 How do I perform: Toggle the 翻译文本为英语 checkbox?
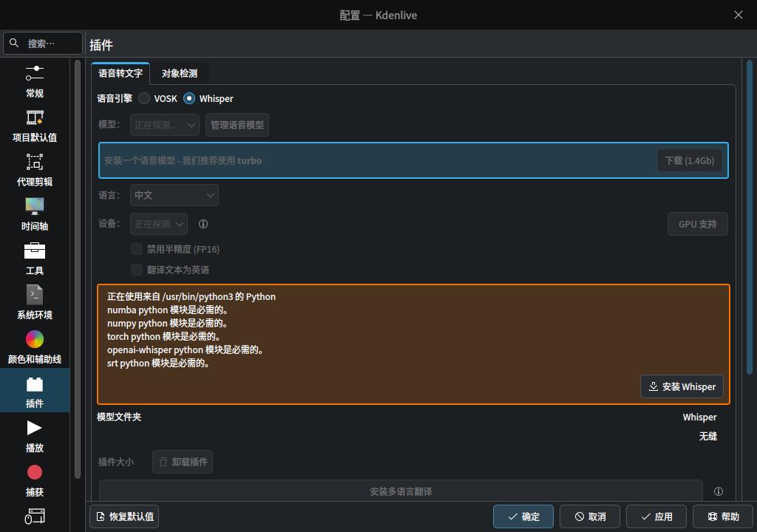pos(171,270)
